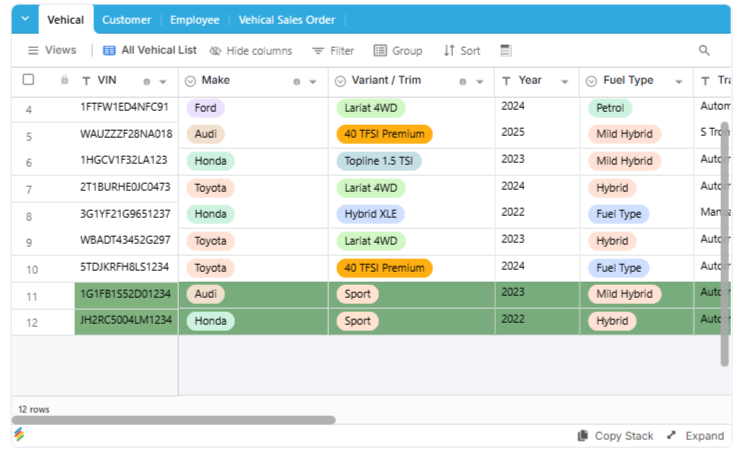The height and width of the screenshot is (453, 743).
Task: Click the lock icon in VIN header
Action: (64, 80)
